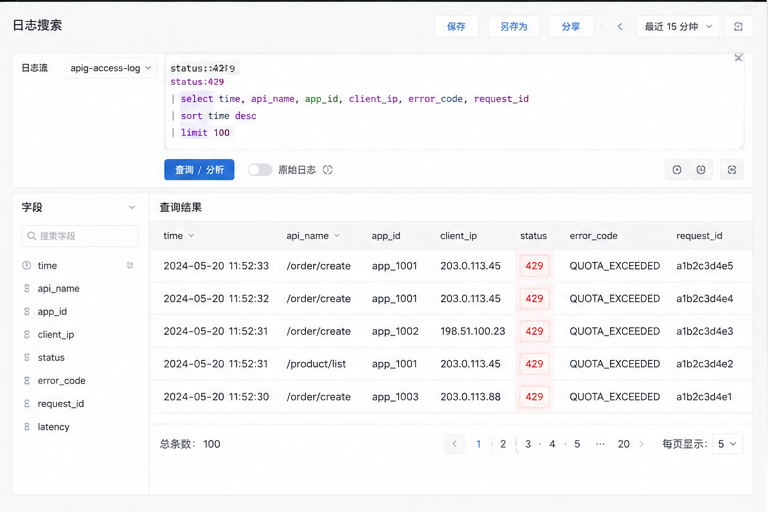Select the client_ip field in list

pos(56,334)
